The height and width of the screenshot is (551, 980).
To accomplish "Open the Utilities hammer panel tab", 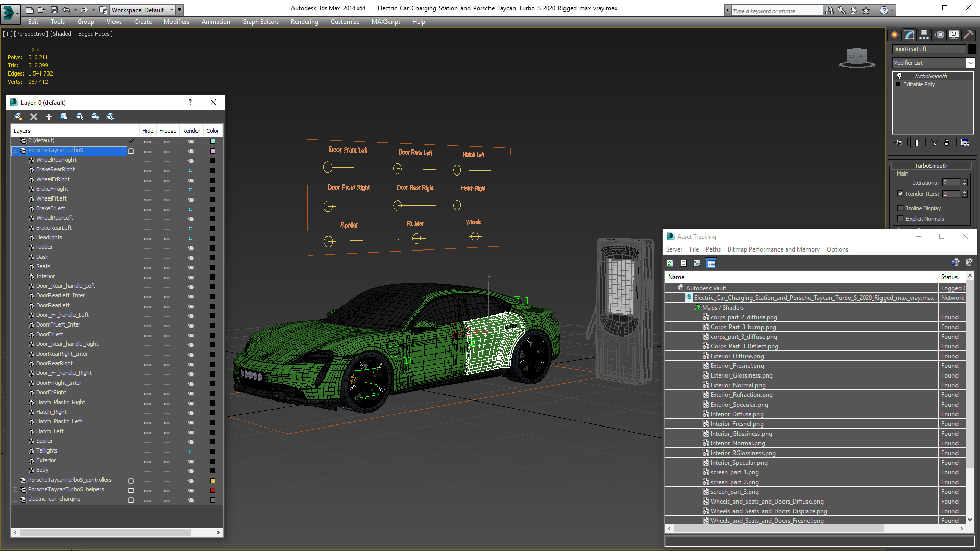I will click(x=968, y=35).
